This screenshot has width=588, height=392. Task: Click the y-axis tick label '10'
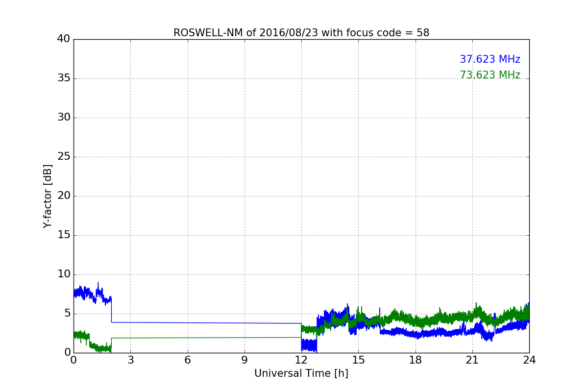[x=64, y=274]
